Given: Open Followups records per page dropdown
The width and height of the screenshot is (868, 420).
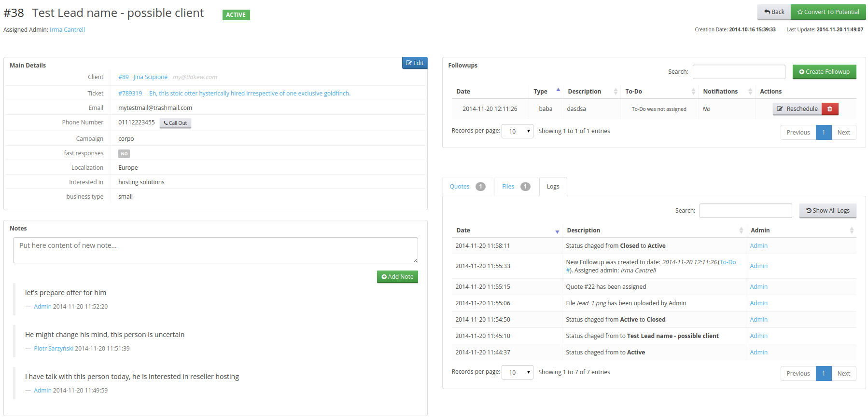Looking at the screenshot, I should (x=518, y=131).
